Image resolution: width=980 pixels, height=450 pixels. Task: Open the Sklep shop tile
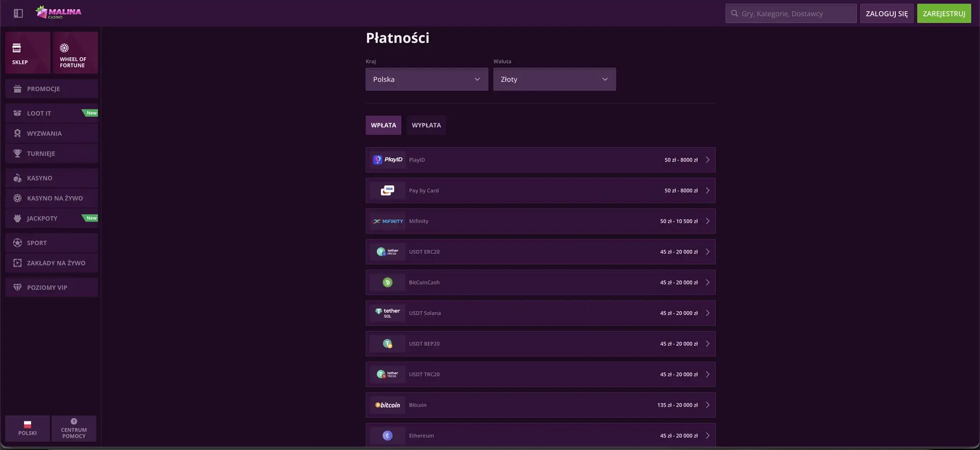point(28,53)
